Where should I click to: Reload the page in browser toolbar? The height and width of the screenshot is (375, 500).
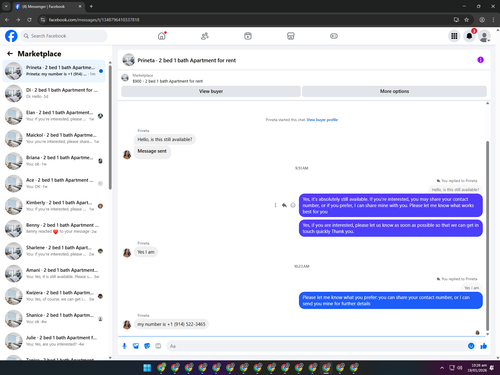pos(29,20)
